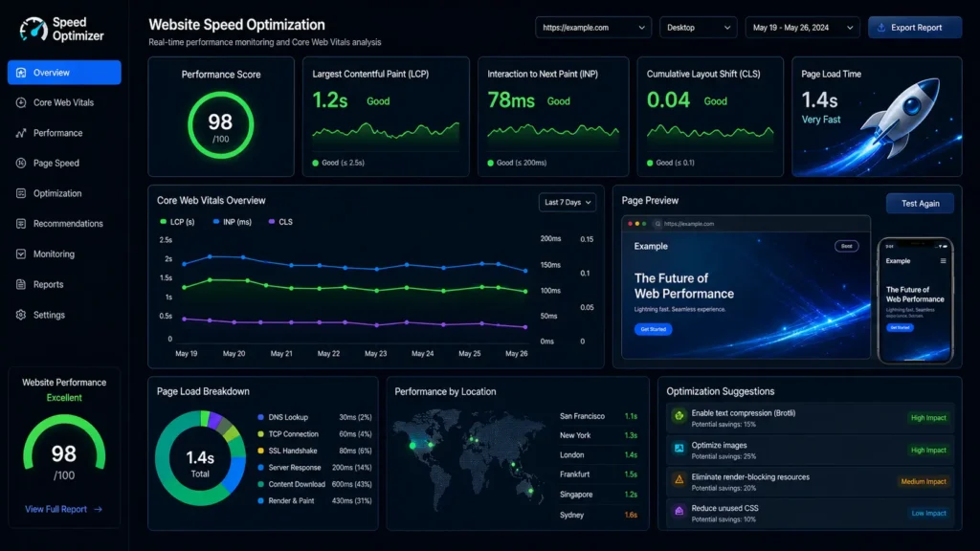The height and width of the screenshot is (551, 980).
Task: Click the Medium Impact badge
Action: [924, 482]
